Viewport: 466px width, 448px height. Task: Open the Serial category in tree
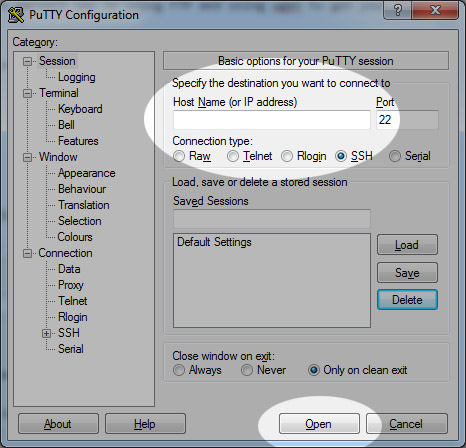point(71,349)
